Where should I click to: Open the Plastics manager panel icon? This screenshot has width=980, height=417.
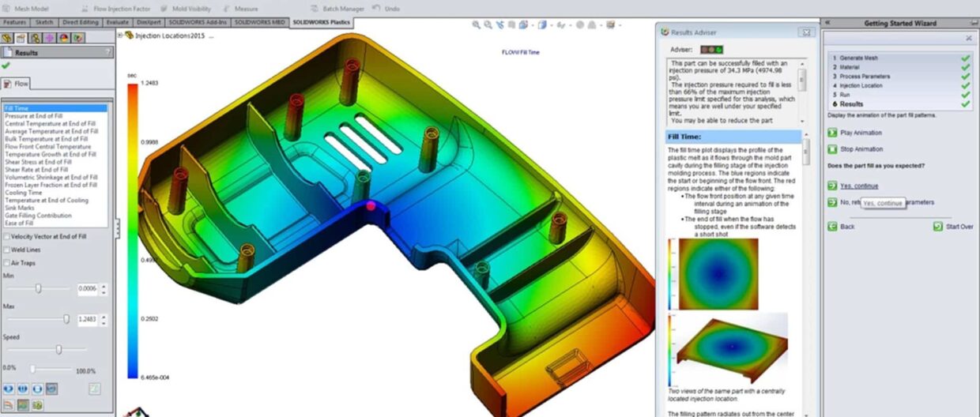tap(78, 37)
